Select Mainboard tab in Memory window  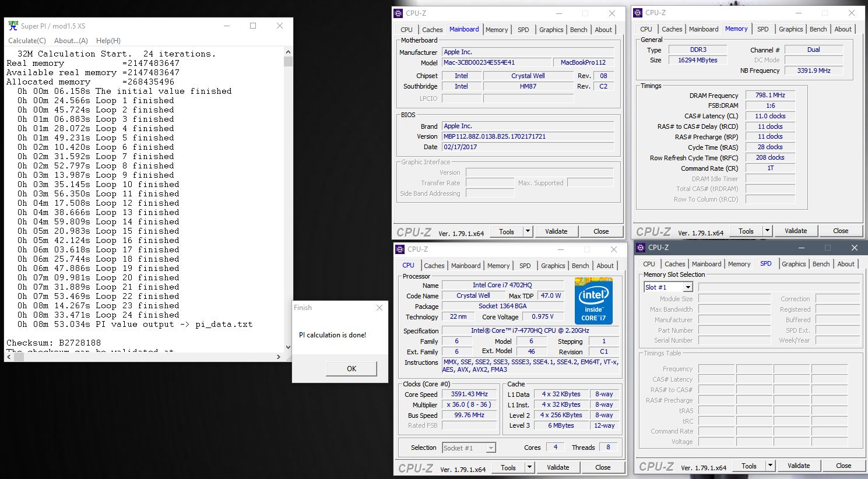click(704, 29)
